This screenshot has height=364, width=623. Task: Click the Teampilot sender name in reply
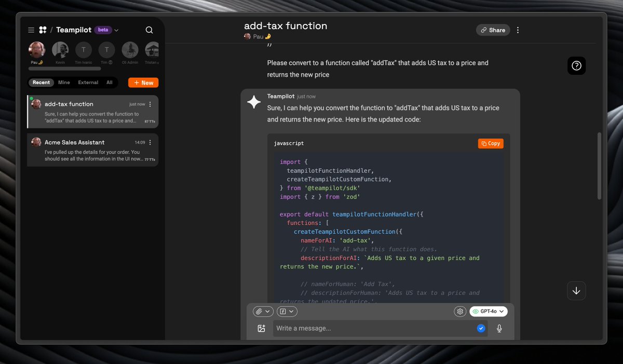coord(281,96)
